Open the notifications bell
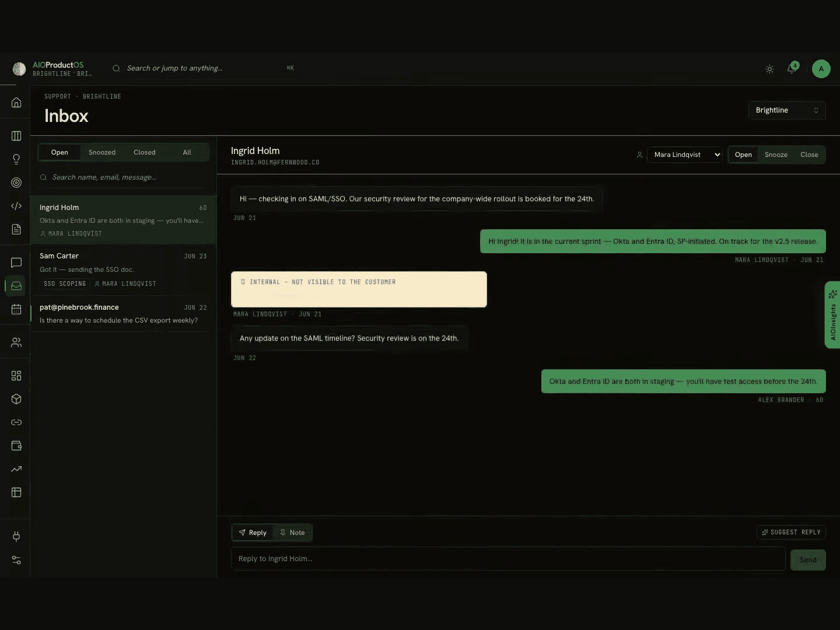The image size is (840, 630). point(792,69)
